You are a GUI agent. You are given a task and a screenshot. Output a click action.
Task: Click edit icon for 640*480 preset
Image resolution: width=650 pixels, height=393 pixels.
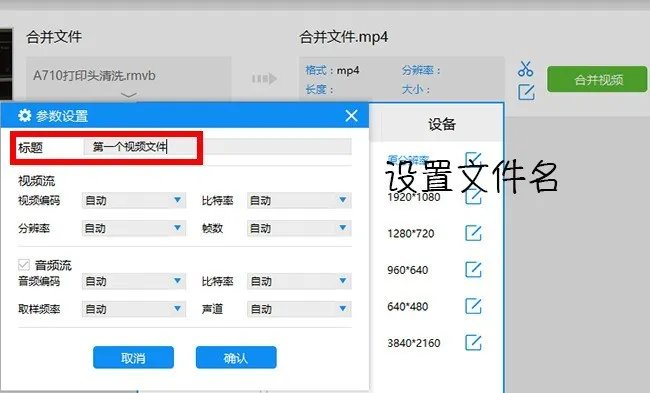point(473,306)
